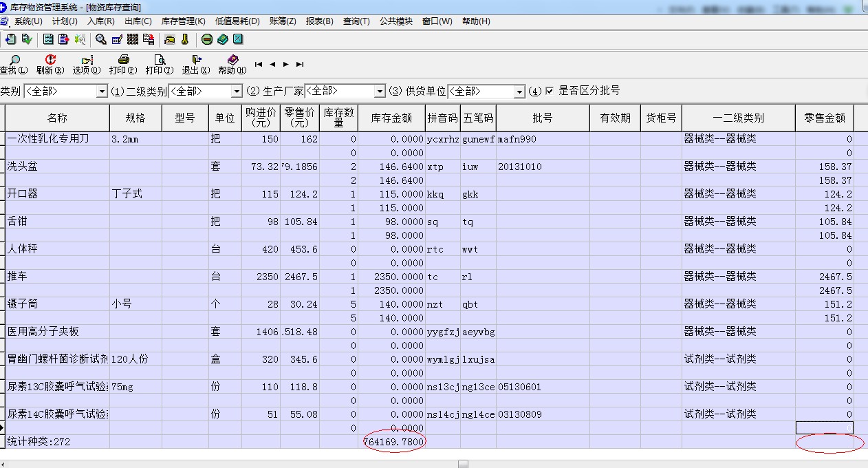Open the 帮助(H) menu in the menu bar
This screenshot has width=868, height=468.
point(476,21)
